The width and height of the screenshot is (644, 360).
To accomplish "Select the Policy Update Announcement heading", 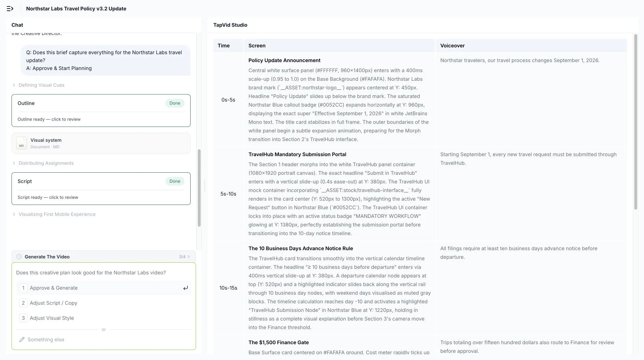I will click(x=284, y=60).
